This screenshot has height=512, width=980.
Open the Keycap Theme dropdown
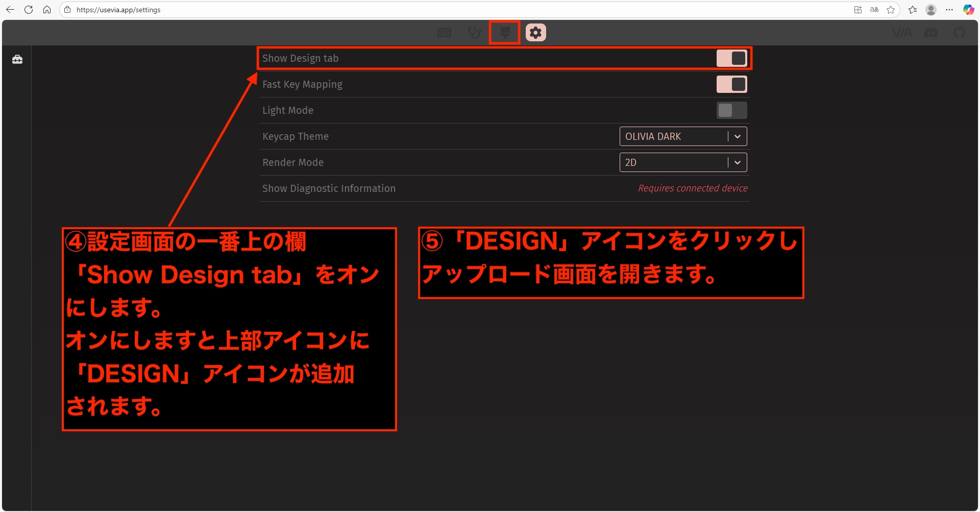coord(674,136)
